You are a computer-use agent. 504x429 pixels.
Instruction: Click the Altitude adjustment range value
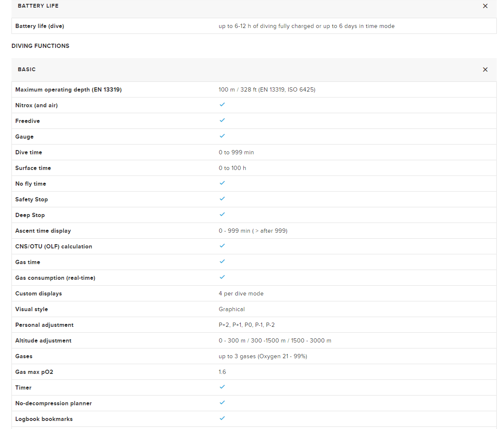(275, 341)
